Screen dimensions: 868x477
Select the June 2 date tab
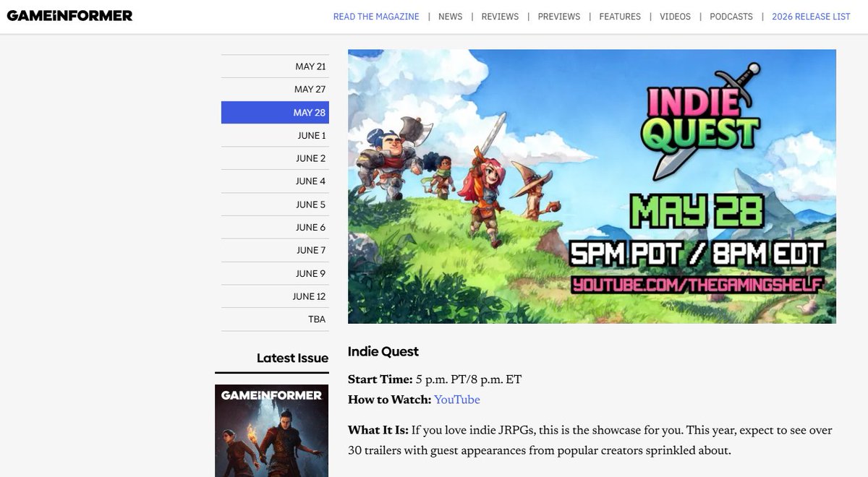click(x=275, y=158)
